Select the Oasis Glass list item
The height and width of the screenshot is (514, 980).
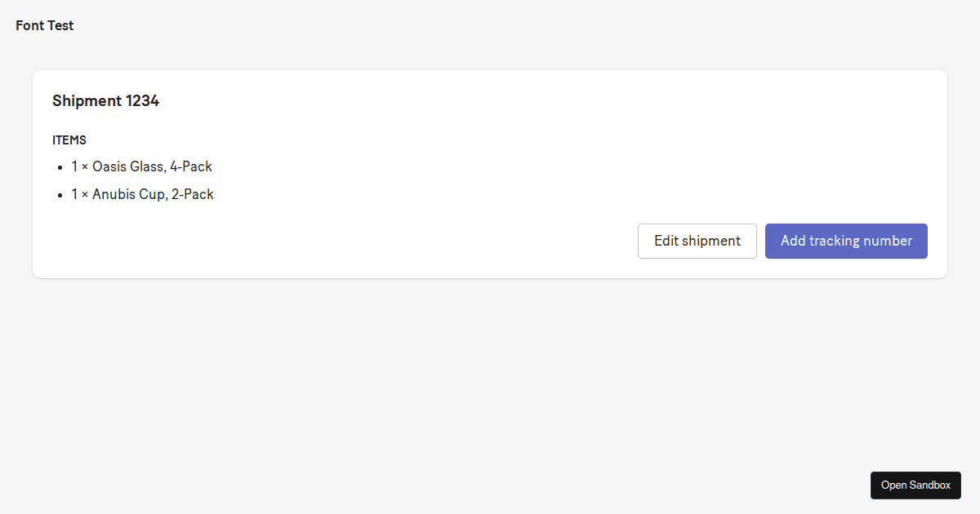[x=142, y=166]
